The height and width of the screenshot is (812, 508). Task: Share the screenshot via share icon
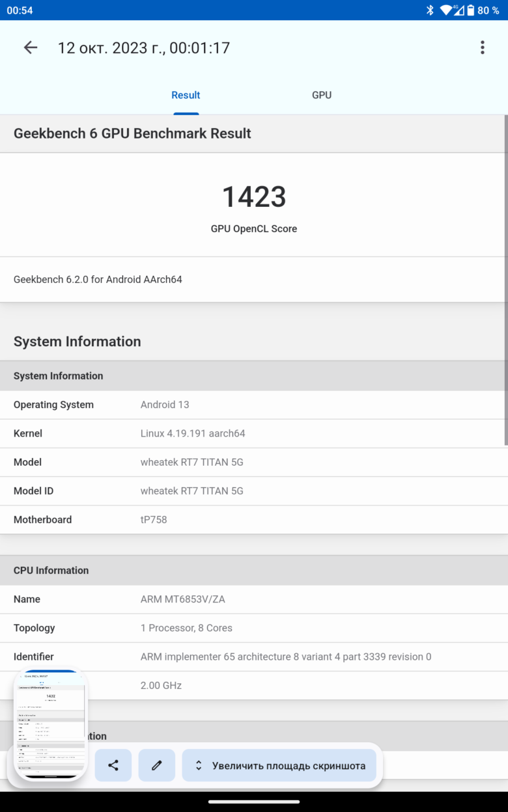(113, 765)
